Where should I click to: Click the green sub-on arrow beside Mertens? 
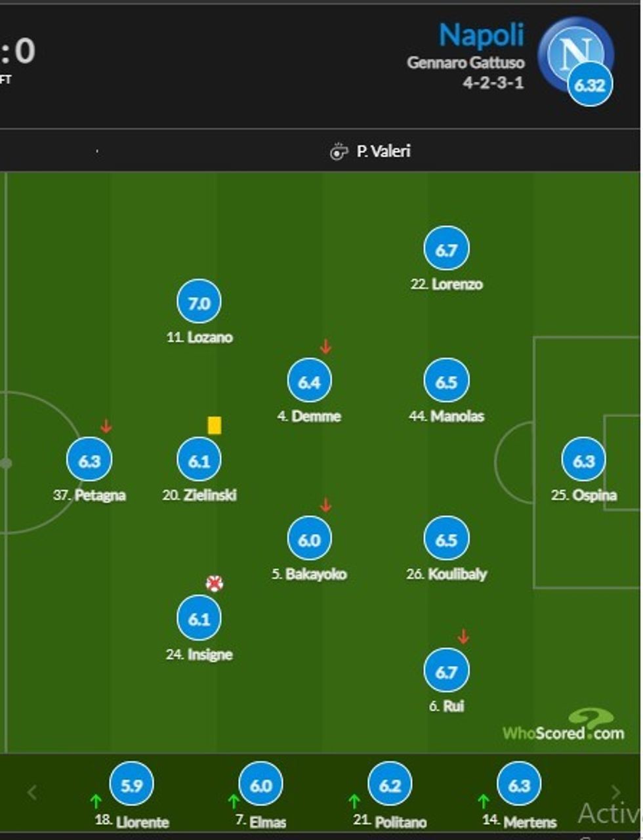(x=484, y=801)
